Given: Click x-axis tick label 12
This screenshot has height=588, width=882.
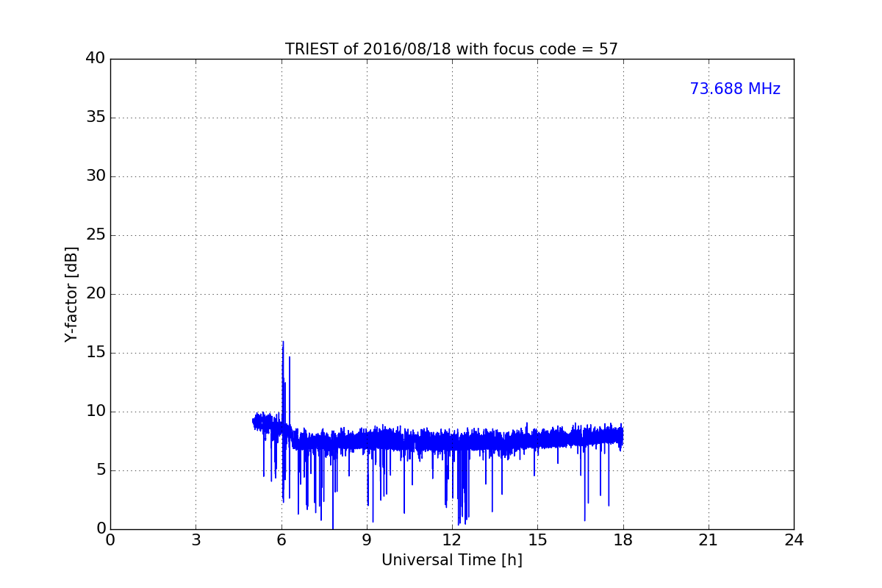Looking at the screenshot, I should point(452,540).
